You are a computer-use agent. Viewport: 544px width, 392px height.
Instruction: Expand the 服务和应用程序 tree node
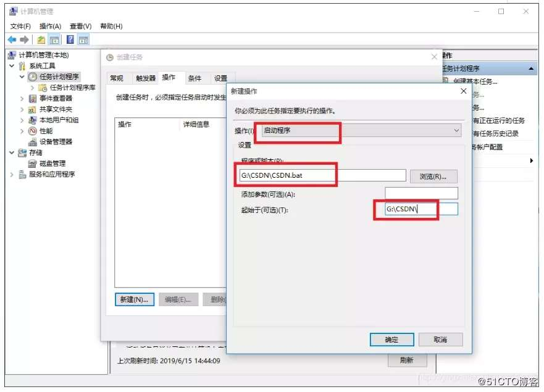click(x=12, y=175)
